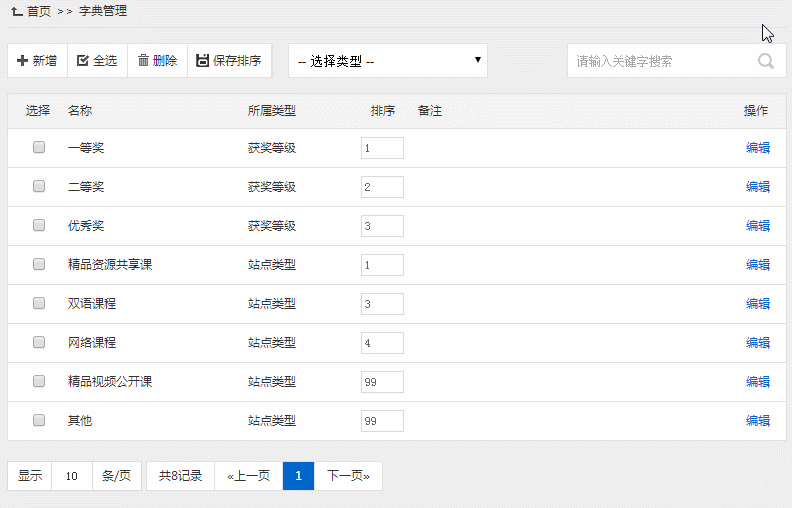Click the 删除 trash icon button
The image size is (792, 508).
click(143, 61)
